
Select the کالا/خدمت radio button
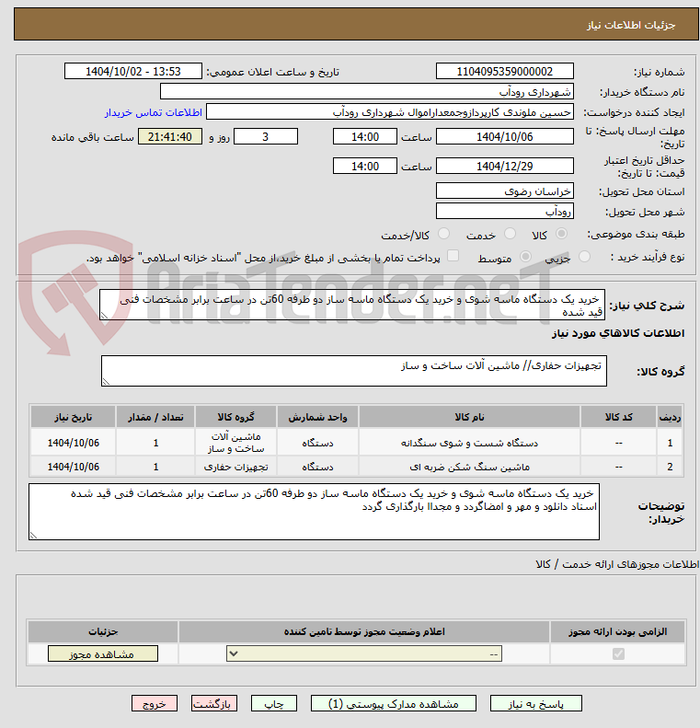(x=444, y=234)
